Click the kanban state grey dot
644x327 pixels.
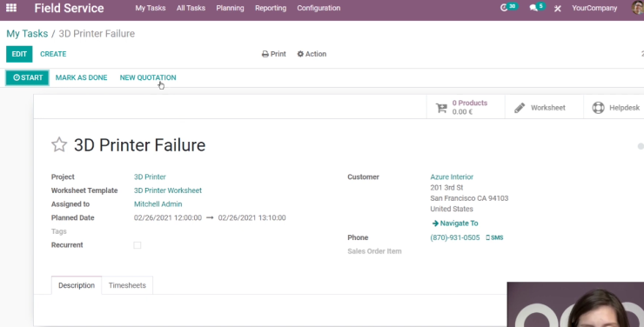[x=641, y=146]
